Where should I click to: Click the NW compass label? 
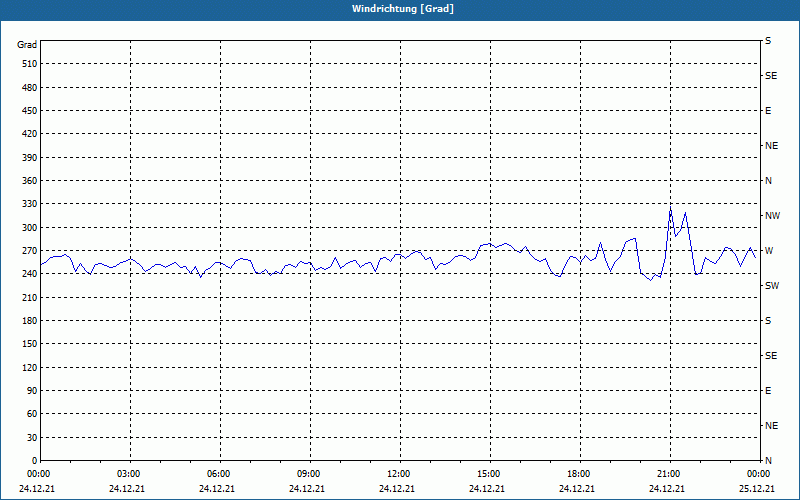point(772,216)
